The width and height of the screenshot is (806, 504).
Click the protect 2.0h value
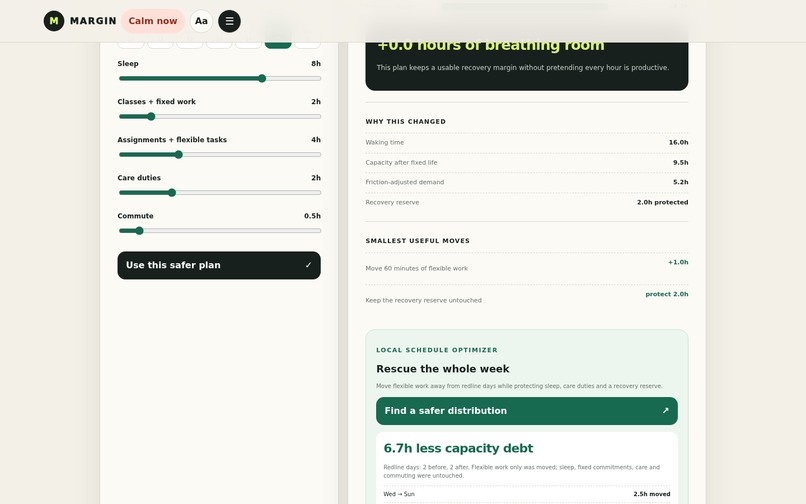click(x=667, y=294)
